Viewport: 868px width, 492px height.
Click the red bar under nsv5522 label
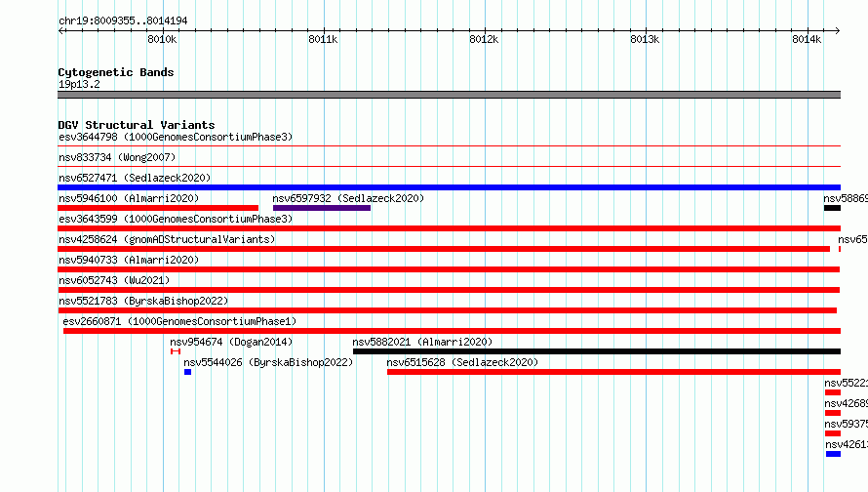[833, 392]
